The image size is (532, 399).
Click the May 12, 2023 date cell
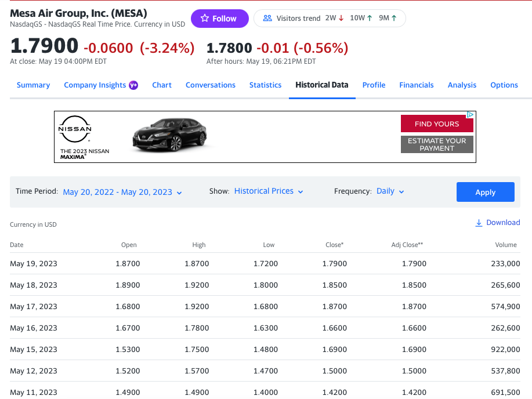tap(34, 371)
